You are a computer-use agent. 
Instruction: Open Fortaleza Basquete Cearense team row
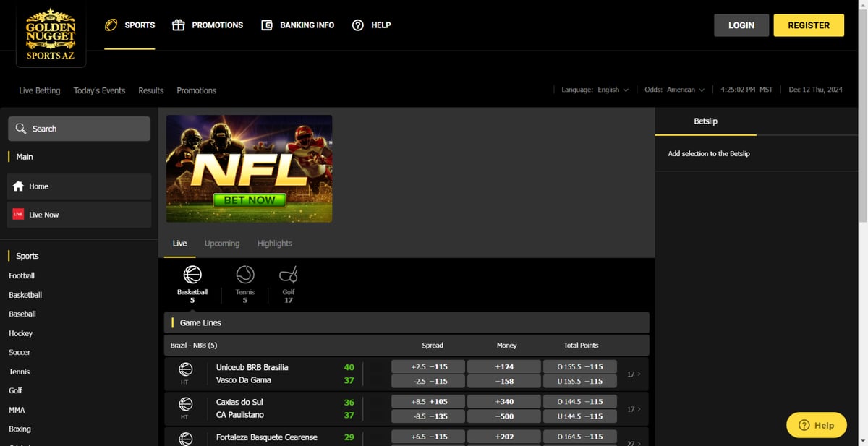tap(267, 437)
